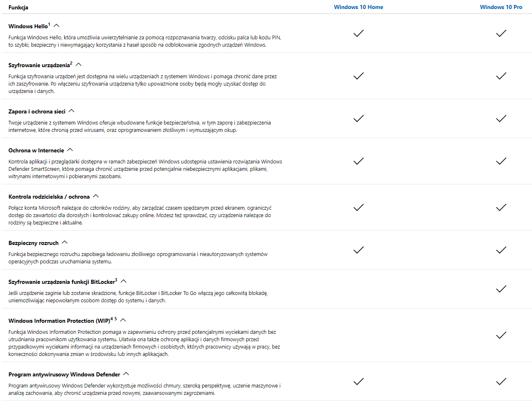This screenshot has height=401, width=532.
Task: Click Windows Defender checkmark under Windows 10 Home
Action: [x=358, y=382]
